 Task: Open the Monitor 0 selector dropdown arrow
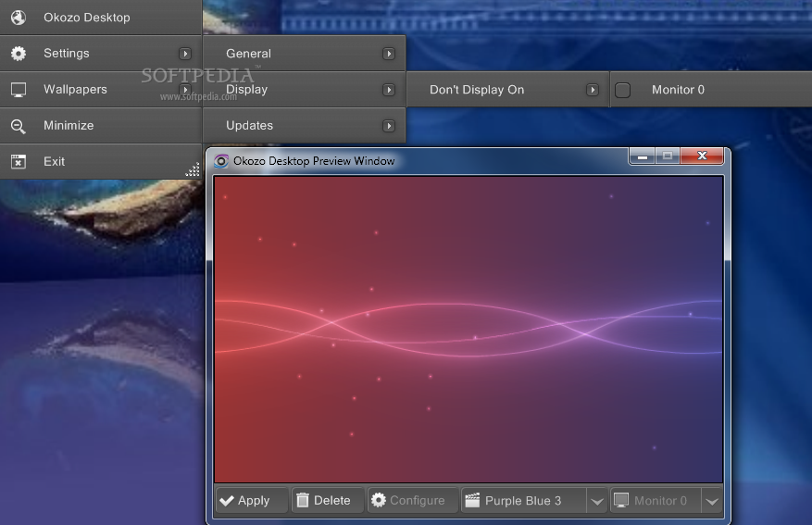(712, 501)
